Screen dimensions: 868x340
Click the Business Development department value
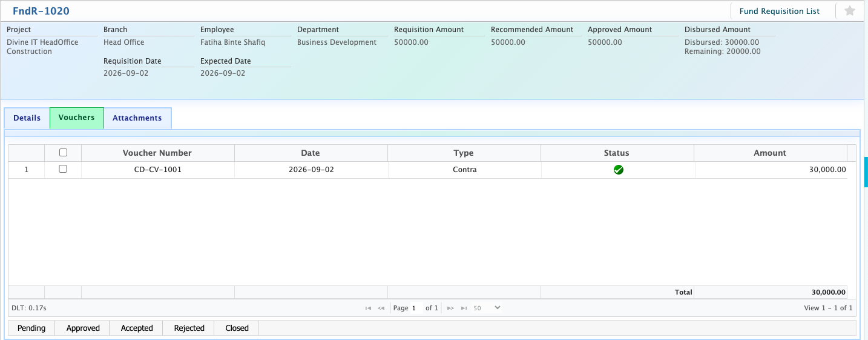[x=337, y=42]
